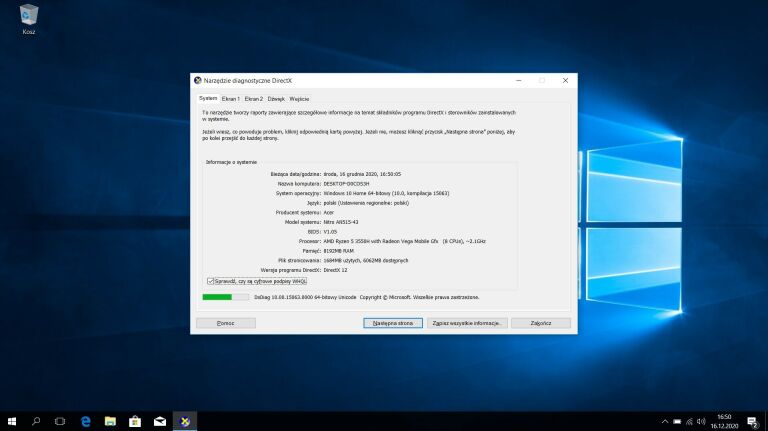Open Task View from the taskbar
The width and height of the screenshot is (768, 431).
tap(60, 421)
